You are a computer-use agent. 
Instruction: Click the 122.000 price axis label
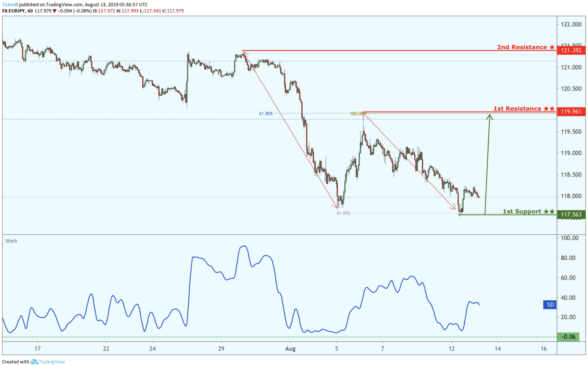click(x=571, y=24)
